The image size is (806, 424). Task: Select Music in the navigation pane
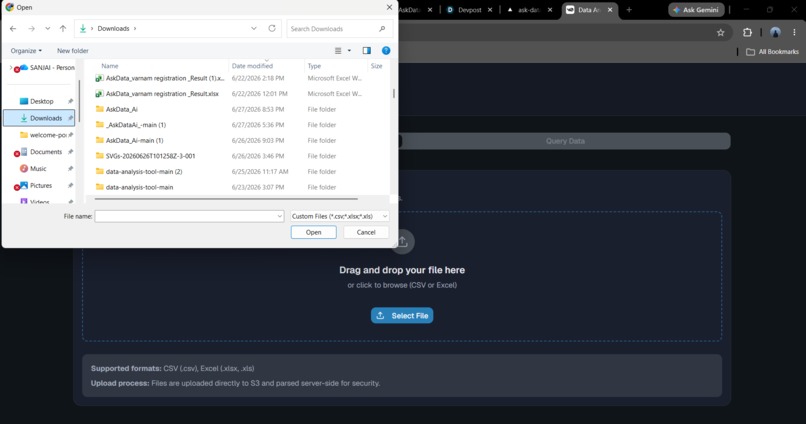[38, 169]
